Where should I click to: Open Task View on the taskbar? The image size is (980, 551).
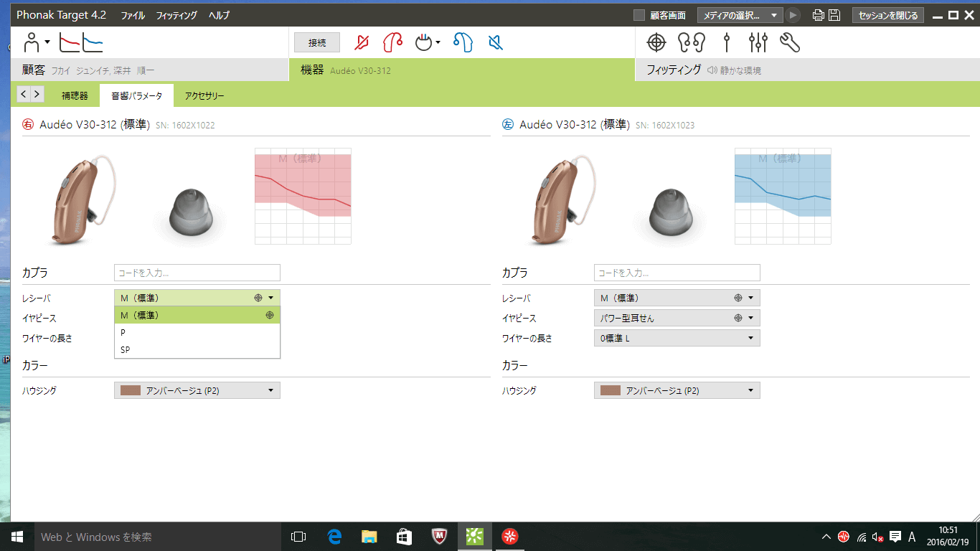coord(298,537)
